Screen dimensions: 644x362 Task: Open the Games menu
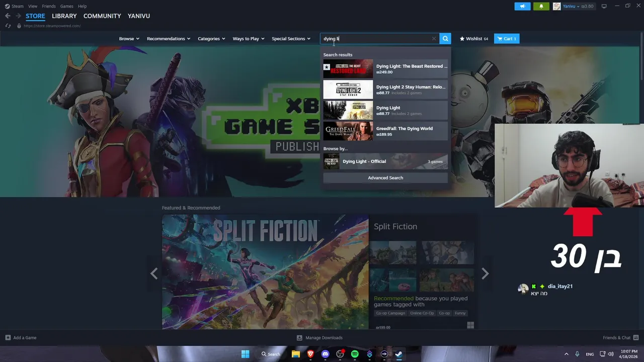66,6
